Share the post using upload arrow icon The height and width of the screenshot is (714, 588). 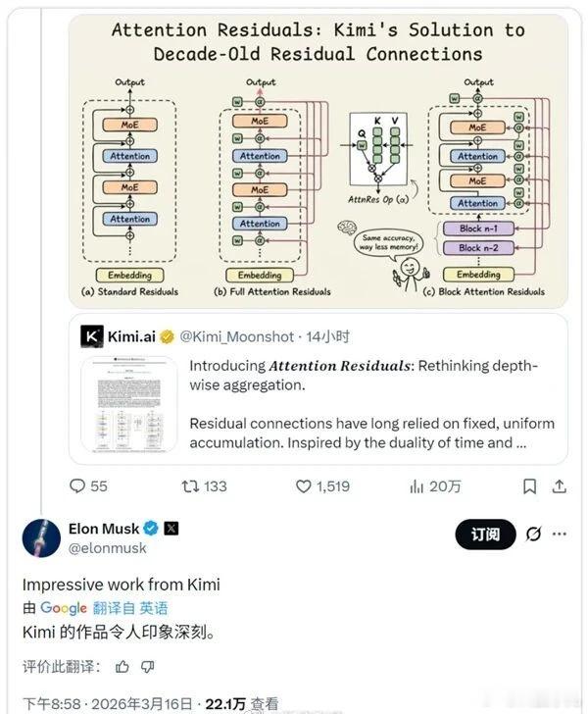click(x=560, y=486)
